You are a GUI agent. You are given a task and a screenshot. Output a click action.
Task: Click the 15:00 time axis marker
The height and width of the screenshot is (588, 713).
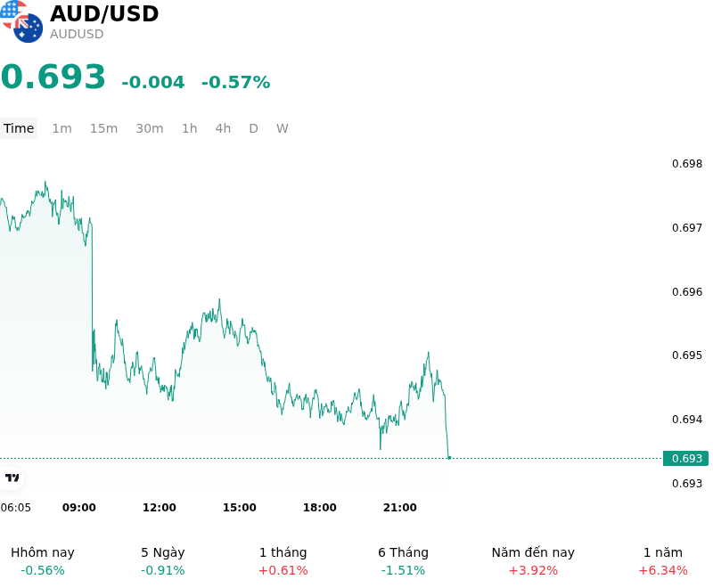239,508
